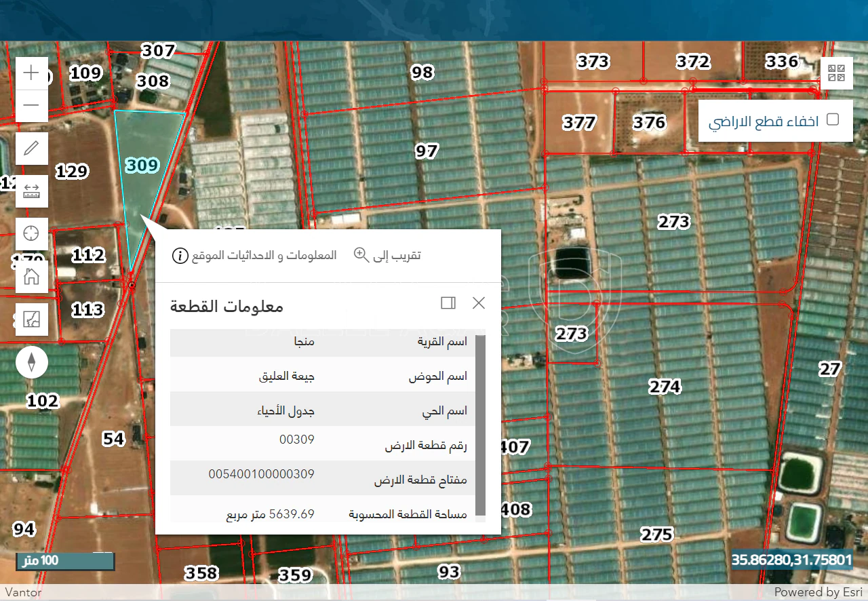Select parcel 307 label
The image size is (868, 601).
point(159,50)
